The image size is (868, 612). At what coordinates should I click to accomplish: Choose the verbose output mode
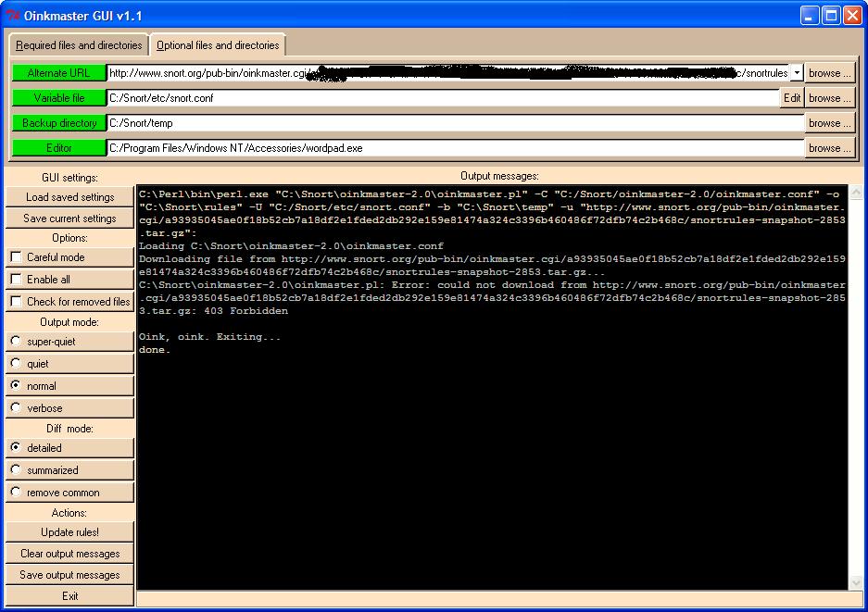point(16,408)
